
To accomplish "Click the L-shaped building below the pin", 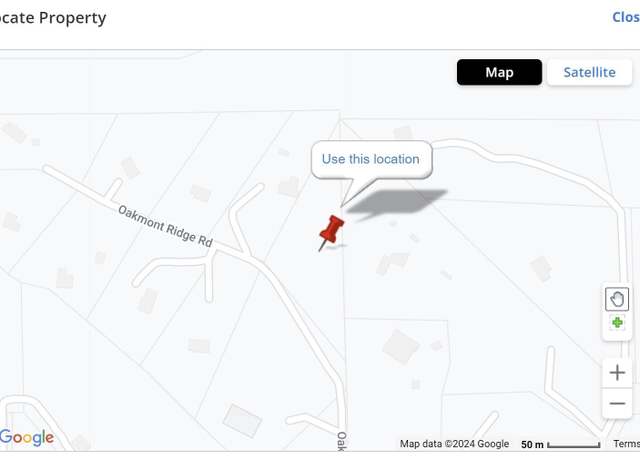I will 392,264.
